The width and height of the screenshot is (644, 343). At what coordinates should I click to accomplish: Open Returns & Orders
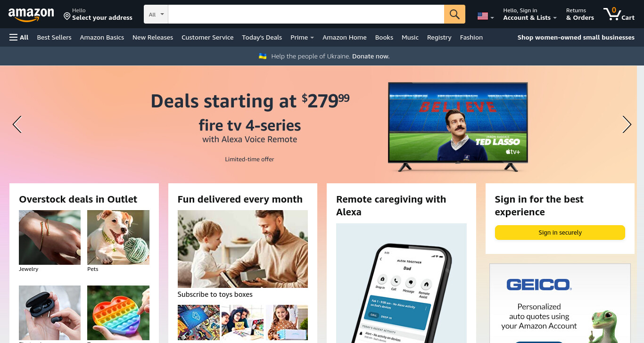coord(580,14)
